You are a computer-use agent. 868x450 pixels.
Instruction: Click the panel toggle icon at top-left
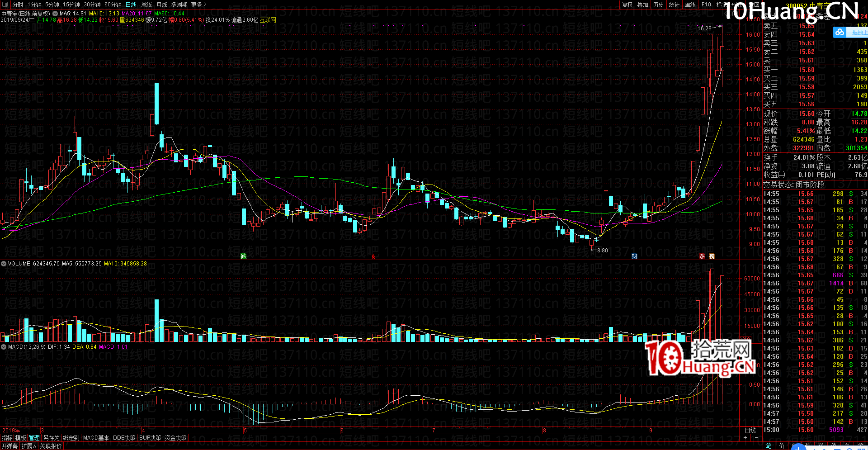[5, 5]
